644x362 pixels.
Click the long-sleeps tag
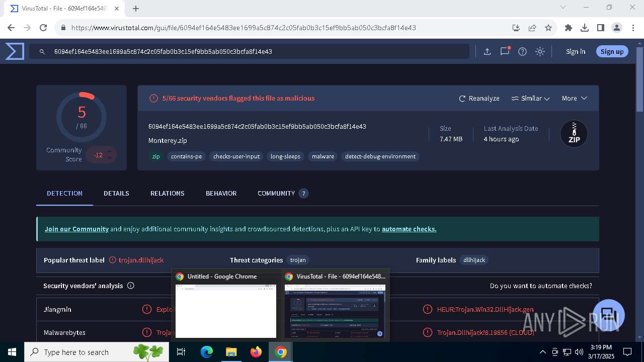[285, 156]
